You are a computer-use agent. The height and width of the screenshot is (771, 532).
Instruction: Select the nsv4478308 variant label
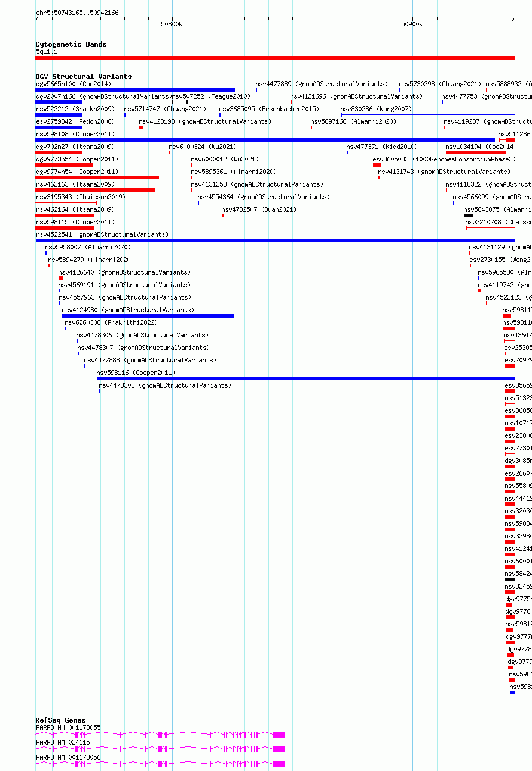(x=165, y=385)
